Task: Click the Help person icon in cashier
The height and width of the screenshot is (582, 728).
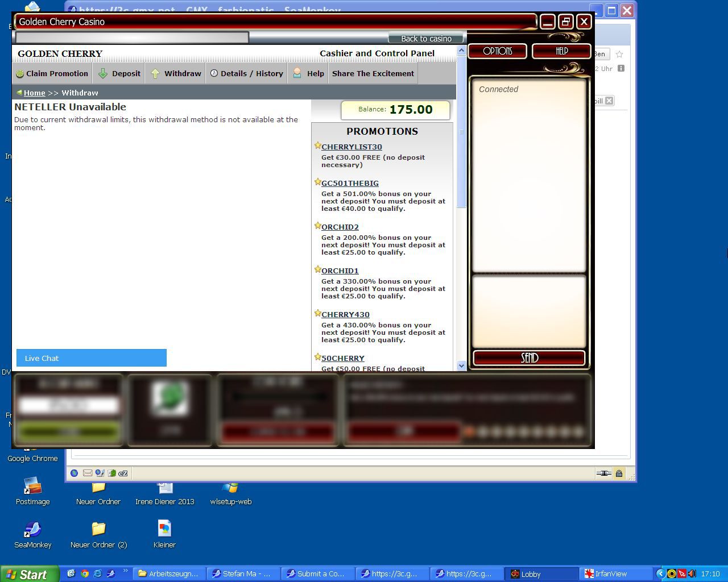Action: [297, 73]
